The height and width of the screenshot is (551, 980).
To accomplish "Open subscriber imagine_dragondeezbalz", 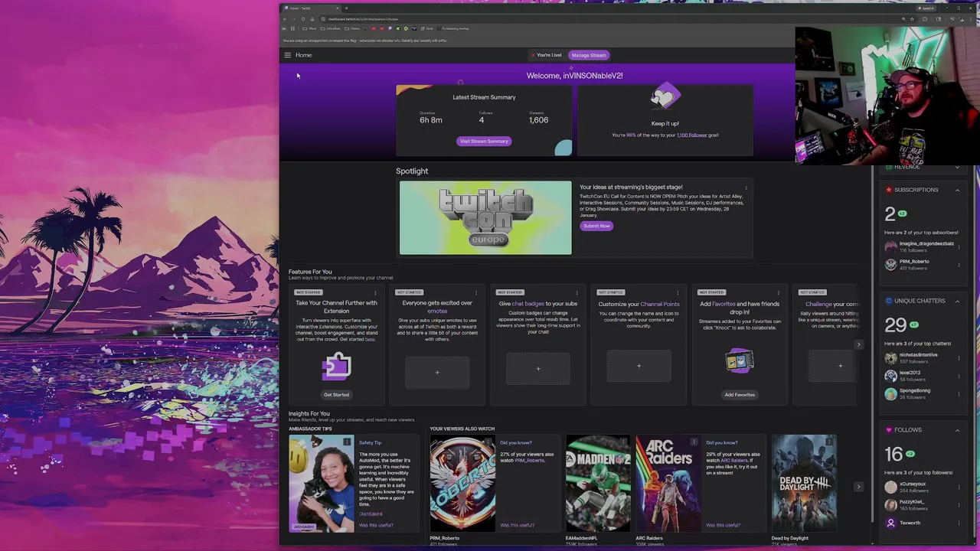I will (926, 244).
